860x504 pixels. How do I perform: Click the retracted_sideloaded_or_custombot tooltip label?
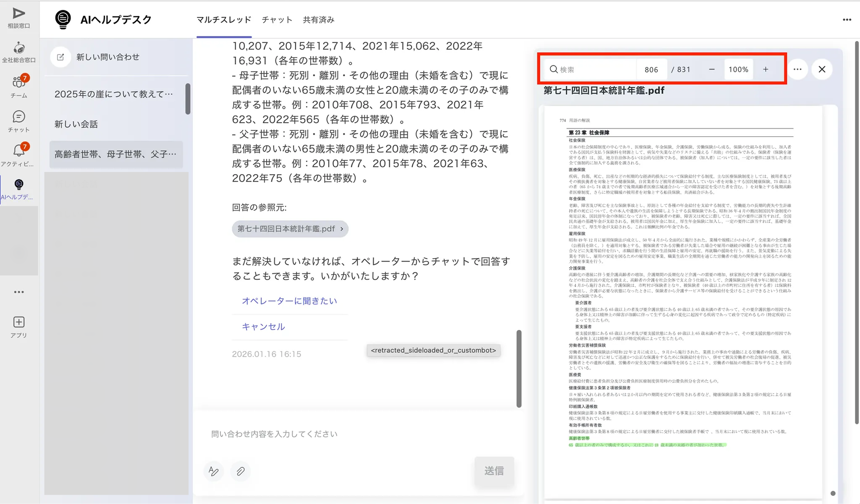click(433, 350)
